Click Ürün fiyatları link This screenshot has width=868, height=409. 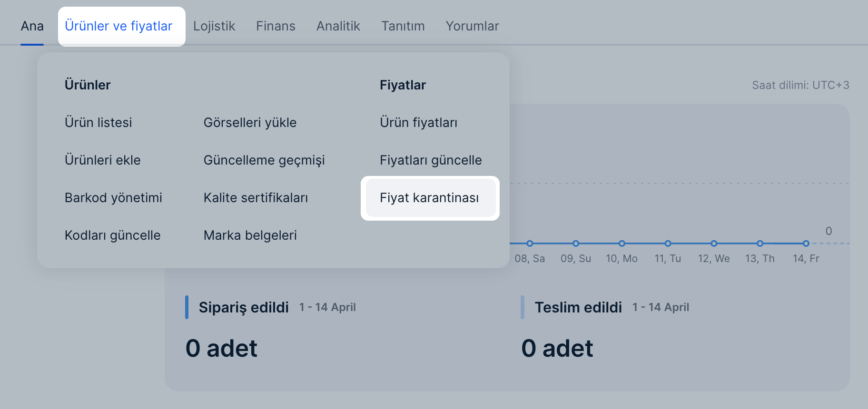pyautogui.click(x=418, y=123)
